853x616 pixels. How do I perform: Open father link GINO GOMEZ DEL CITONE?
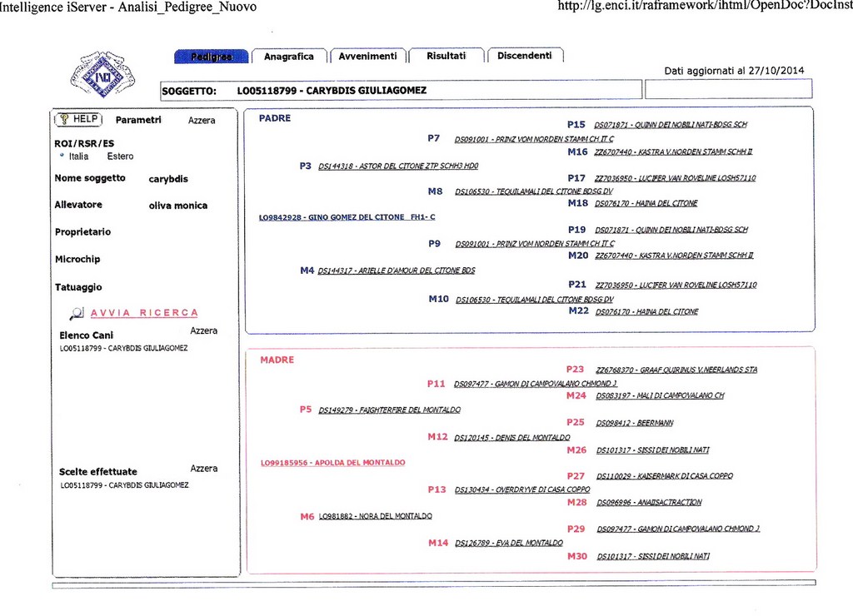(347, 217)
